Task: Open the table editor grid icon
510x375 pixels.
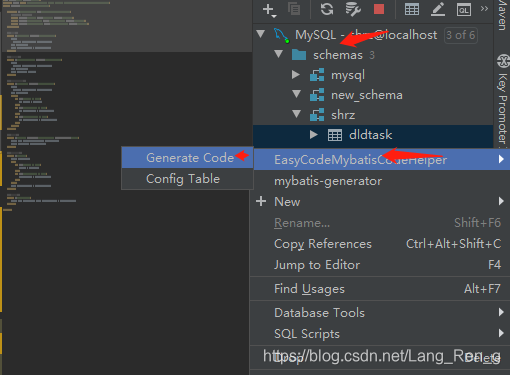Action: (412, 9)
